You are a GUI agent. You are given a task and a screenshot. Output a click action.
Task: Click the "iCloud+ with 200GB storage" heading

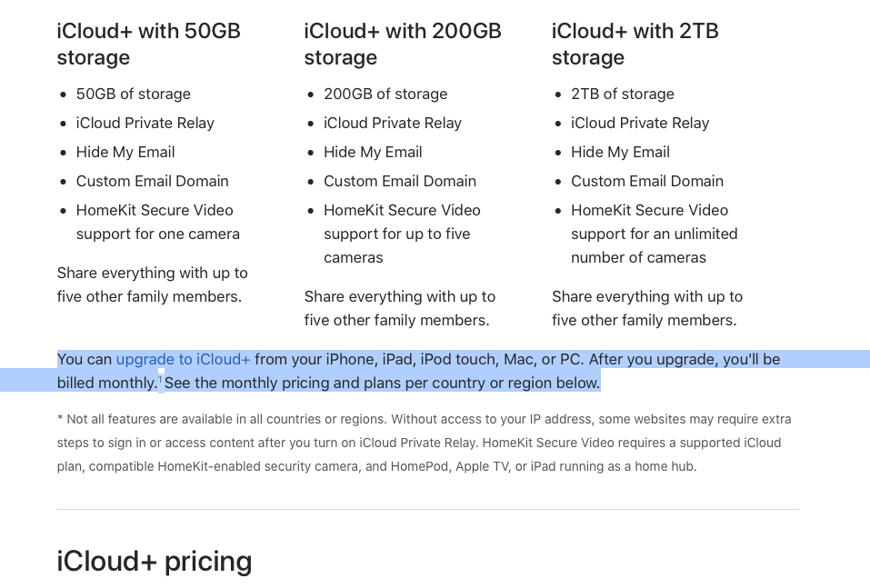402,44
